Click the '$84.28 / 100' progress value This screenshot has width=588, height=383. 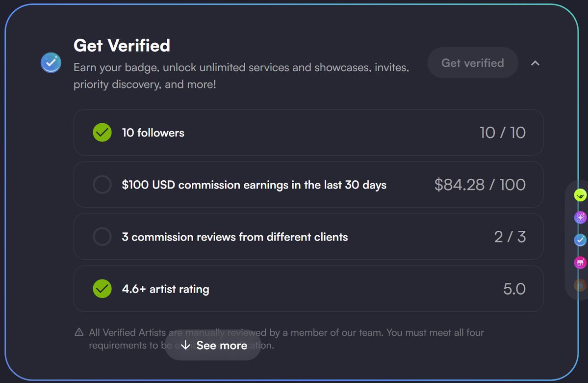coord(480,185)
